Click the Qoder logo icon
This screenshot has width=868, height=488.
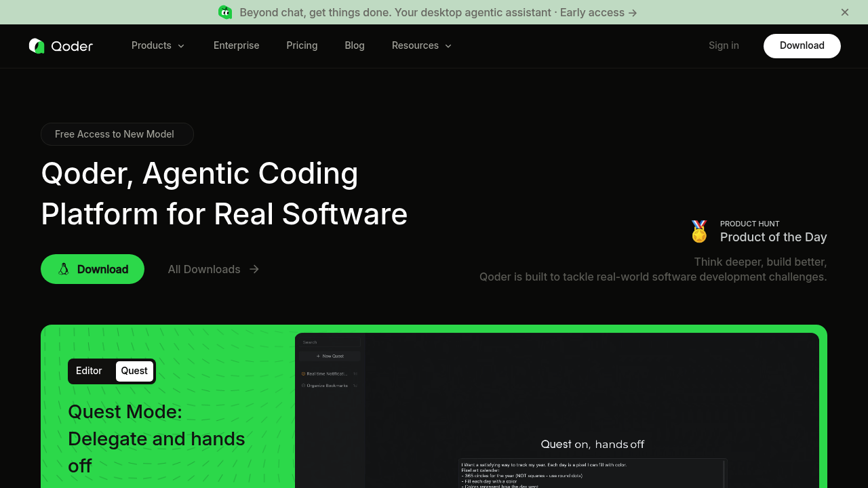click(37, 45)
